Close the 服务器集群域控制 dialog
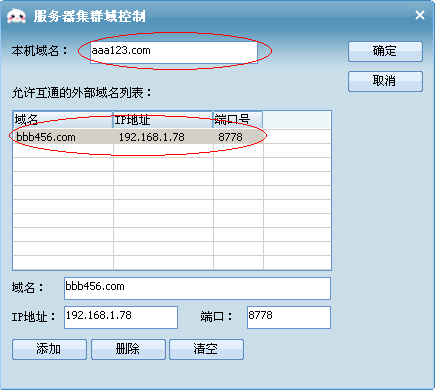Viewport: 435px width, 390px height. pos(420,15)
